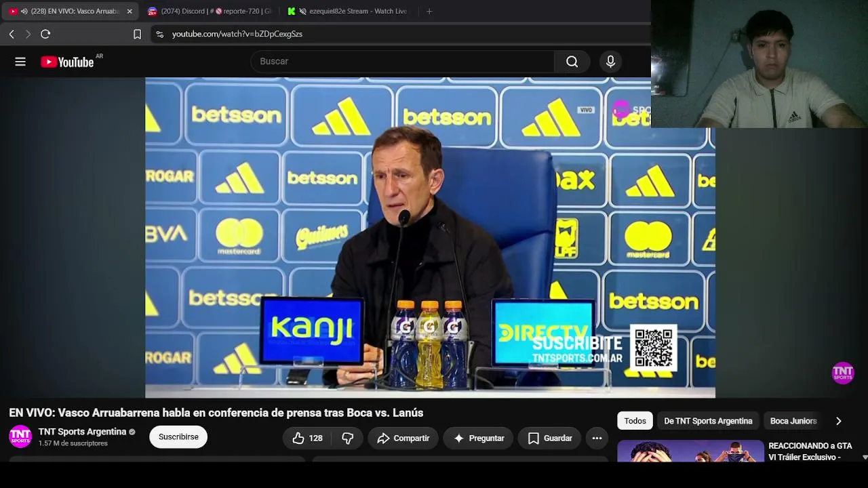Image resolution: width=868 pixels, height=488 pixels.
Task: Click the verified badge beside channel name
Action: pos(132,432)
